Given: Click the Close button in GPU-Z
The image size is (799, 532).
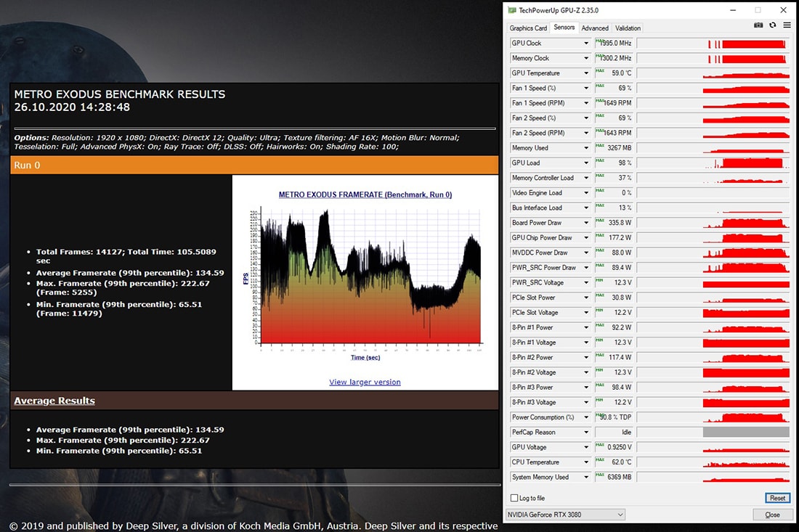Looking at the screenshot, I should [772, 515].
